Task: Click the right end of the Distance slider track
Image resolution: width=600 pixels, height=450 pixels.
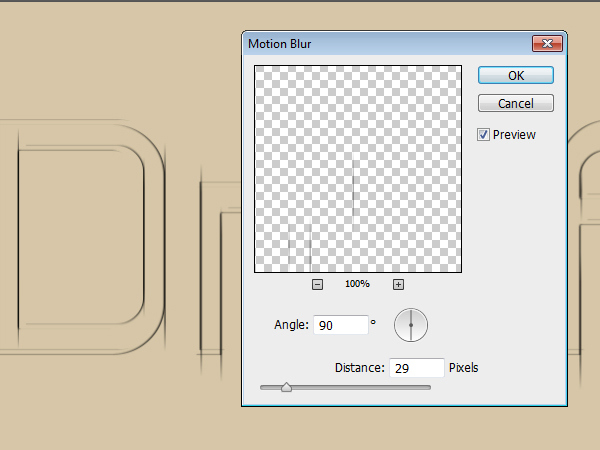Action: point(429,387)
